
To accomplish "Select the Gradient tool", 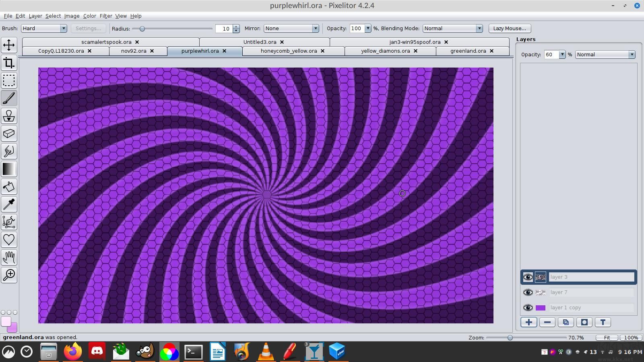I will coord(9,169).
